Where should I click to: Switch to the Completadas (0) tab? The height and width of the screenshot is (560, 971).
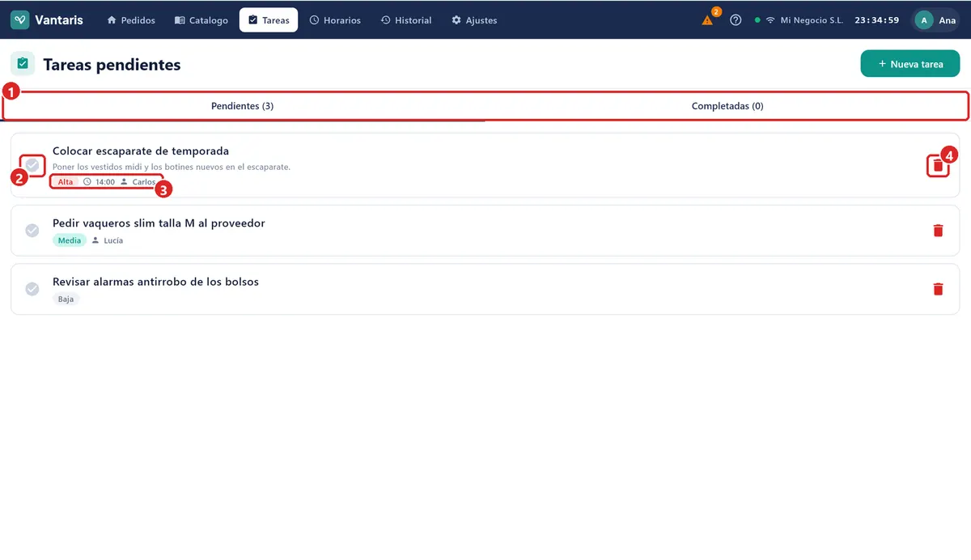point(727,106)
